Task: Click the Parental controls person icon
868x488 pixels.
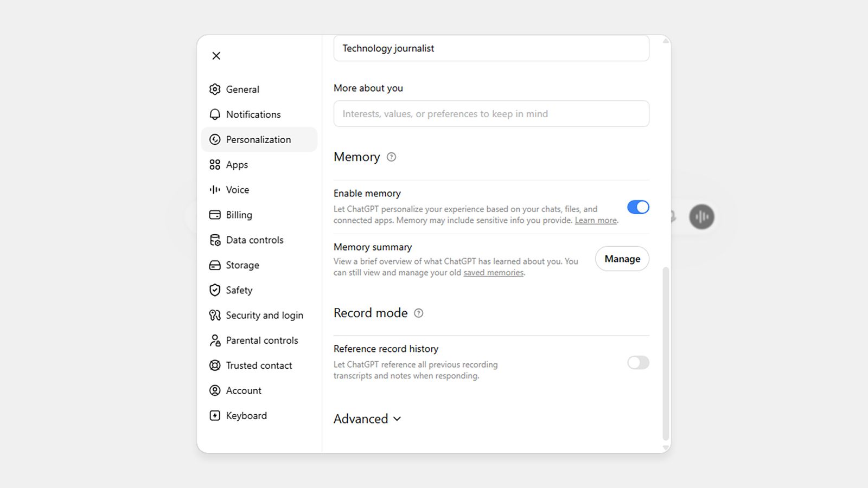Action: [x=215, y=341]
